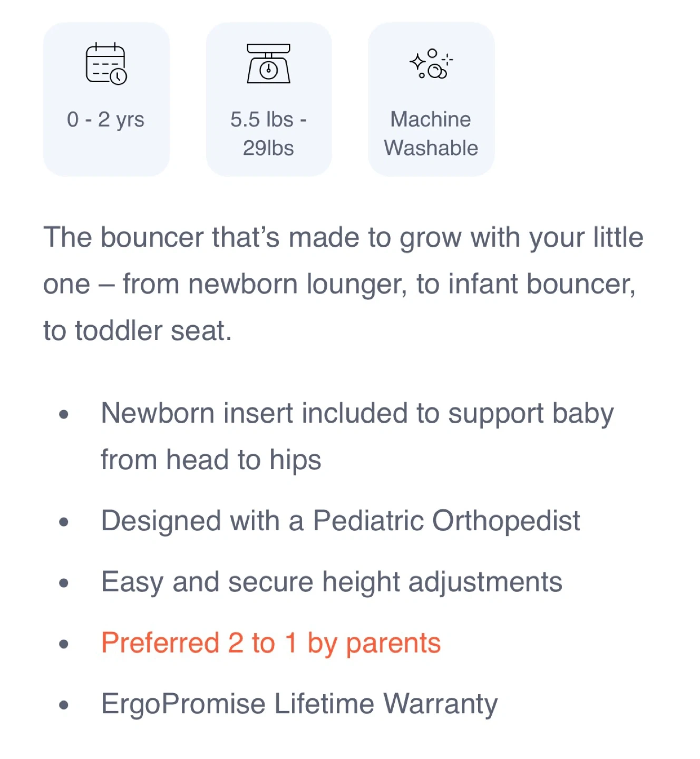Select the "5.5 lbs - 29lbs" weight label

[x=268, y=133]
